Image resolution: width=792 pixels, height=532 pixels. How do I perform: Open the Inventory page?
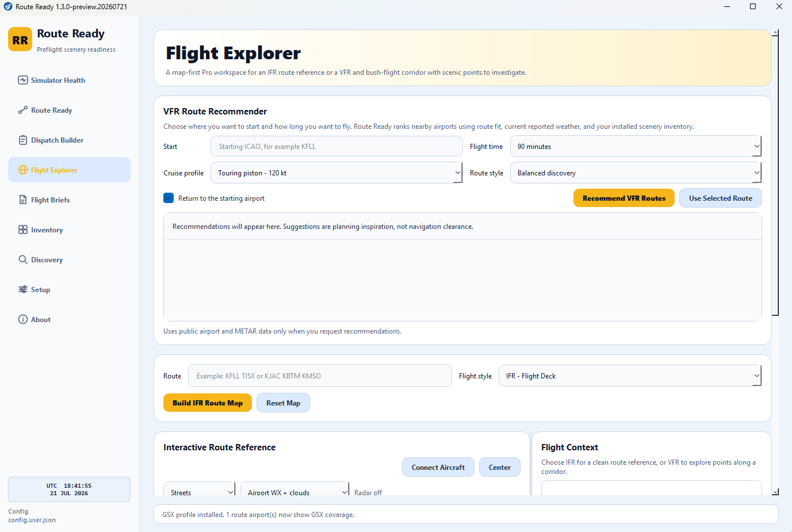pos(69,229)
